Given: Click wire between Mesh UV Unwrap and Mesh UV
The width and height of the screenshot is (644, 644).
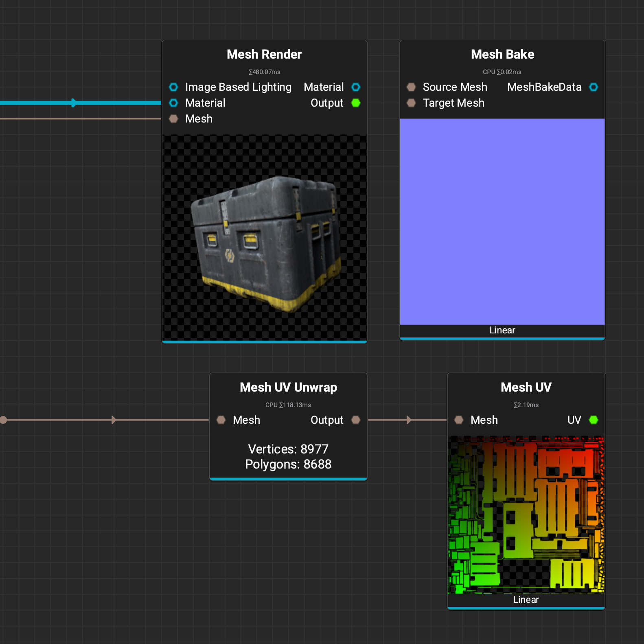Looking at the screenshot, I should click(407, 420).
